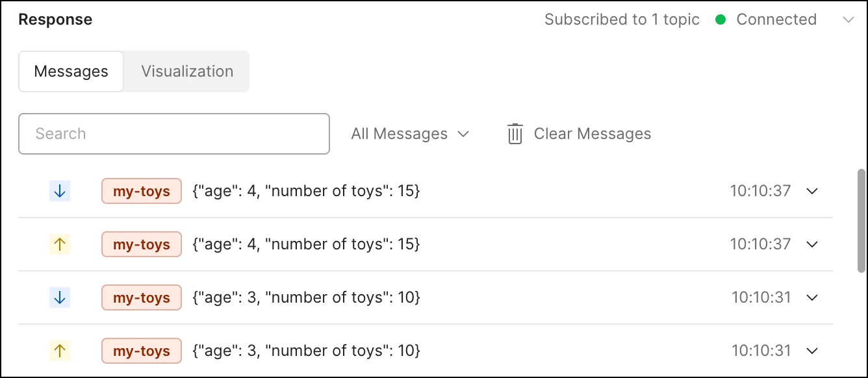Click the vertical scrollbar thumb of message list
This screenshot has height=378, width=868.
(x=861, y=221)
